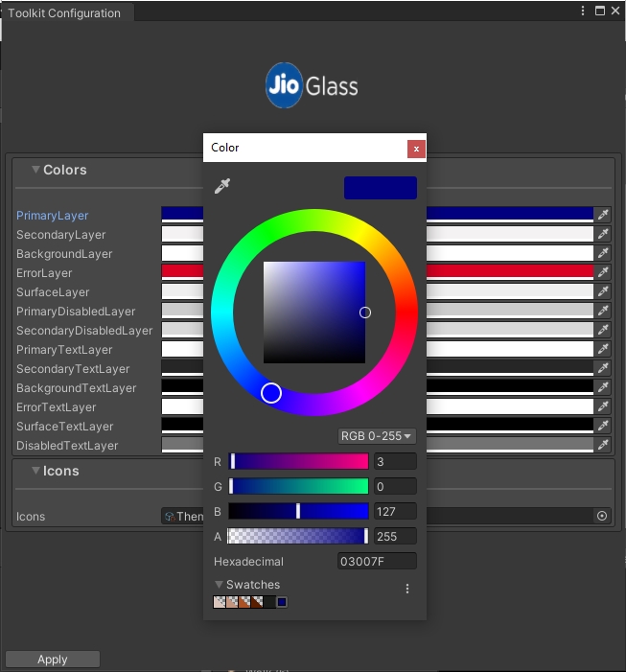This screenshot has width=626, height=672.
Task: Open the Icons object picker circle
Action: click(x=602, y=516)
